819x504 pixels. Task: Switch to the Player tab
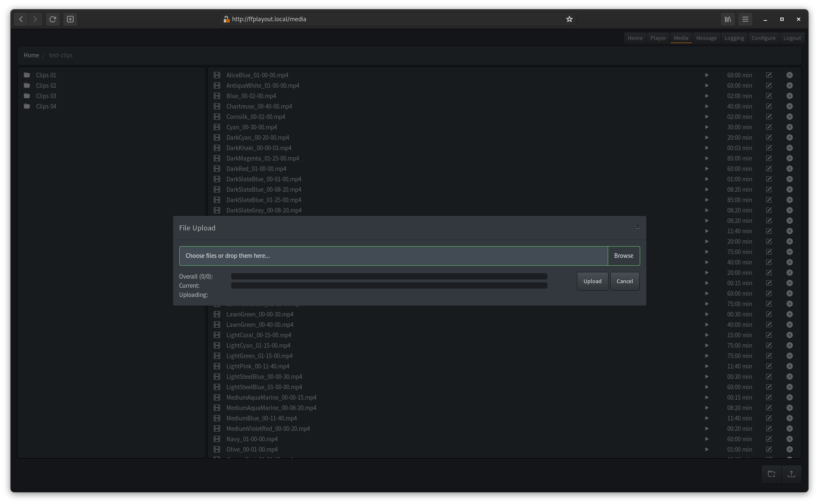[x=658, y=38]
